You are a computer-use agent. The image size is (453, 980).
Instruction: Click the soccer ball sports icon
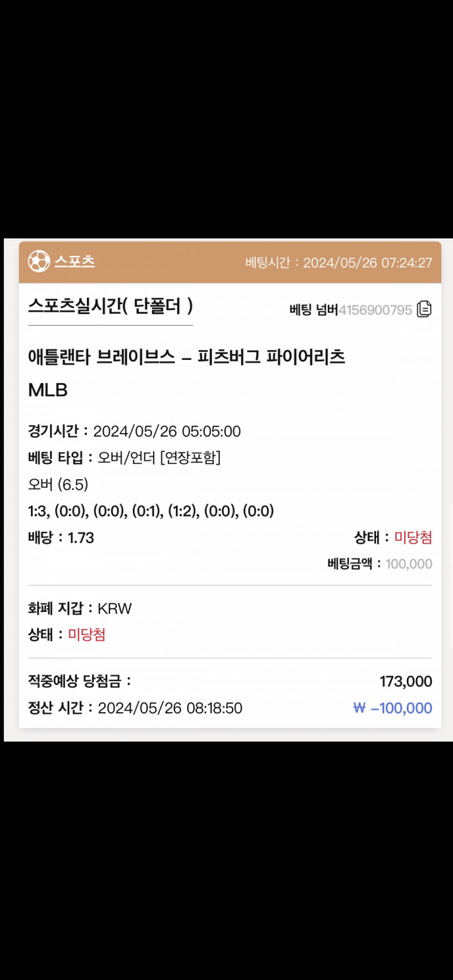coord(38,262)
